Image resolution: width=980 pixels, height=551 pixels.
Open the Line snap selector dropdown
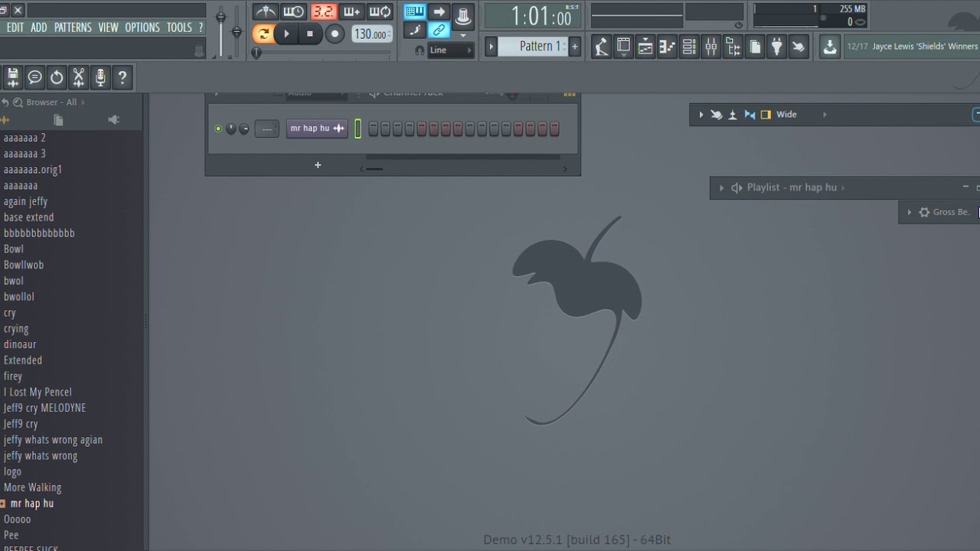(450, 51)
